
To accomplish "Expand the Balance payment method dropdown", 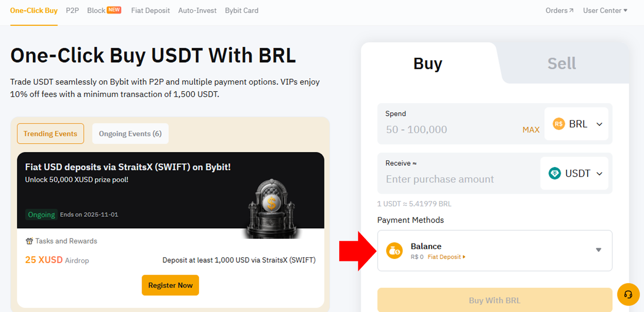I will 599,250.
